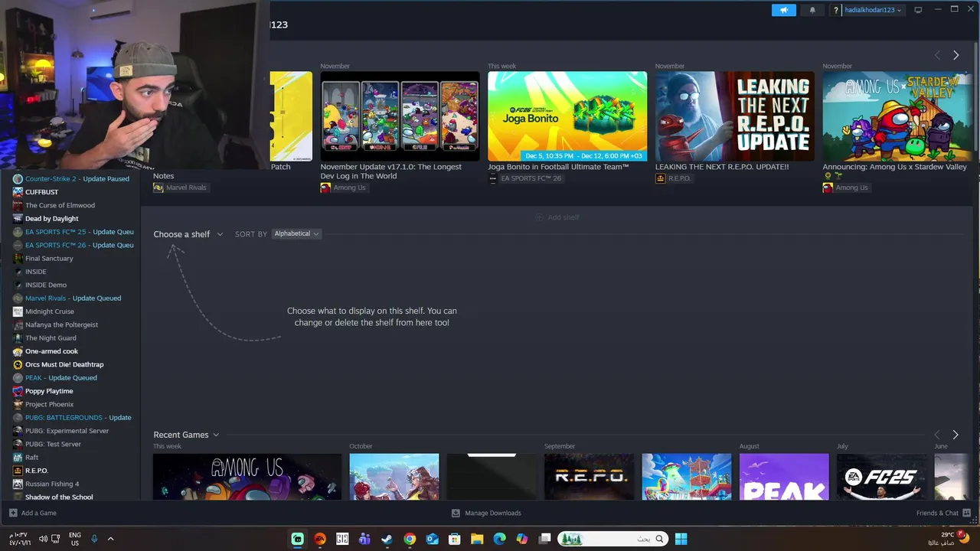Change sort order from Alphabetical dropdown
980x551 pixels.
point(296,233)
